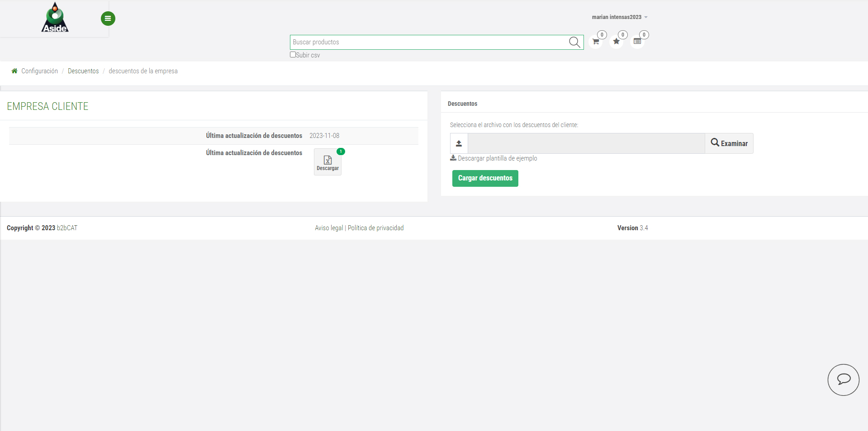Open the green hamburger menu
The width and height of the screenshot is (868, 431).
(x=108, y=19)
